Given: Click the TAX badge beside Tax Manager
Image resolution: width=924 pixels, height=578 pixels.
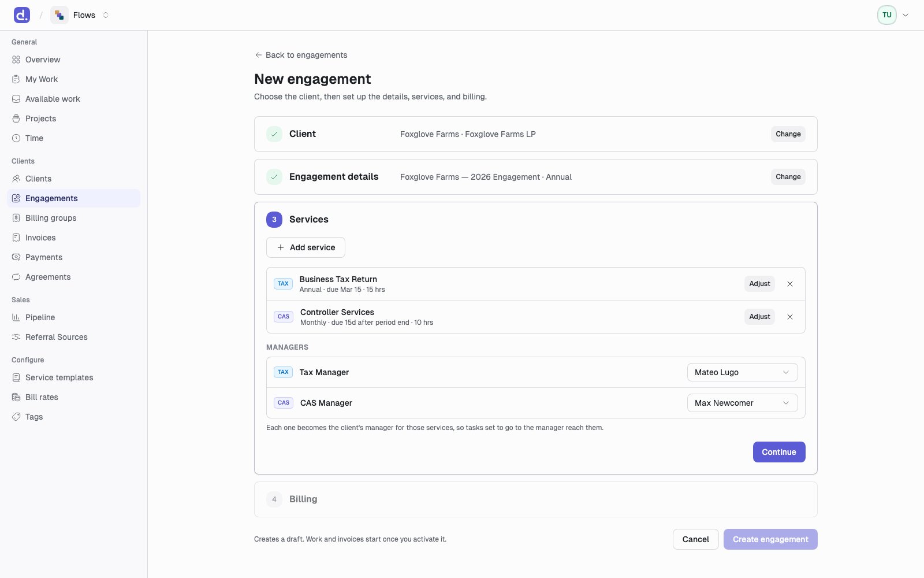Looking at the screenshot, I should point(283,372).
